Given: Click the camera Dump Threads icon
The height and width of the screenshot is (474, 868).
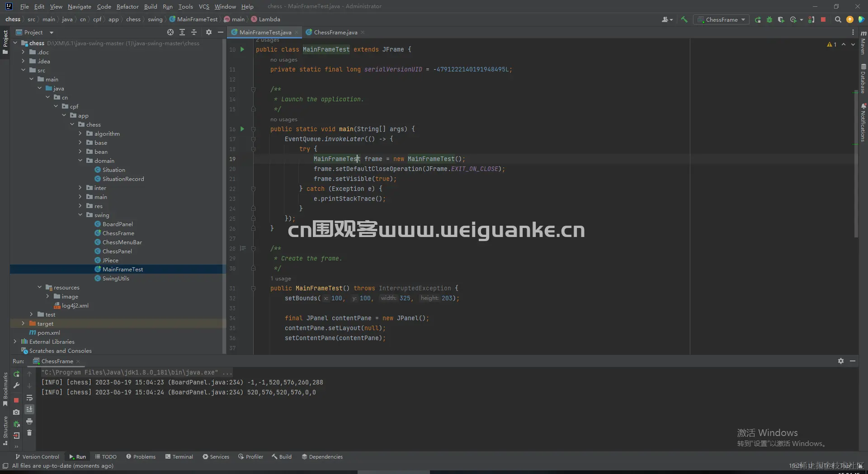Looking at the screenshot, I should pos(16,412).
